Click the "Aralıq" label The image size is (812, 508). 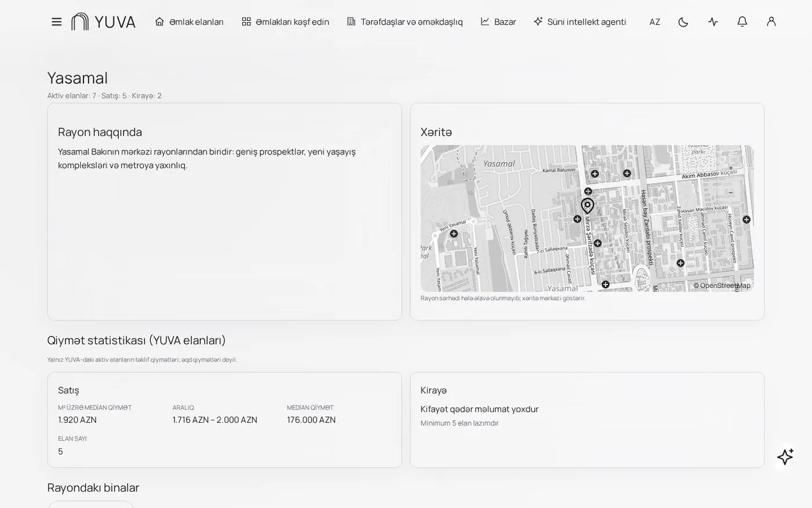click(183, 408)
